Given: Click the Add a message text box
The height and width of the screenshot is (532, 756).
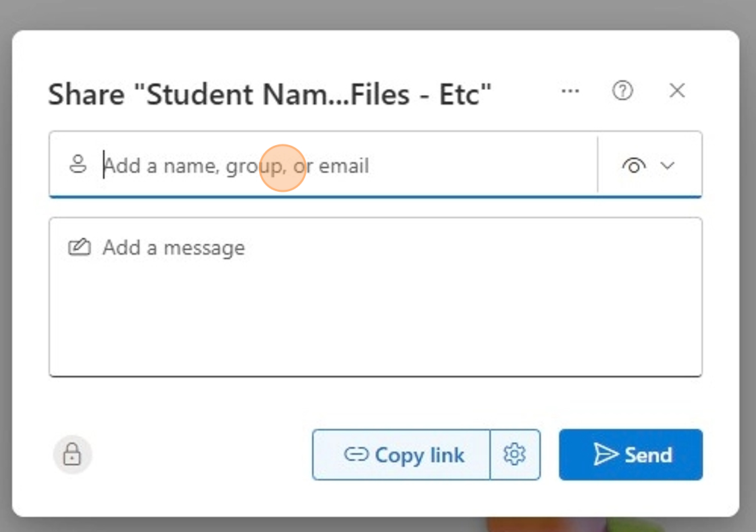Looking at the screenshot, I should [x=375, y=296].
